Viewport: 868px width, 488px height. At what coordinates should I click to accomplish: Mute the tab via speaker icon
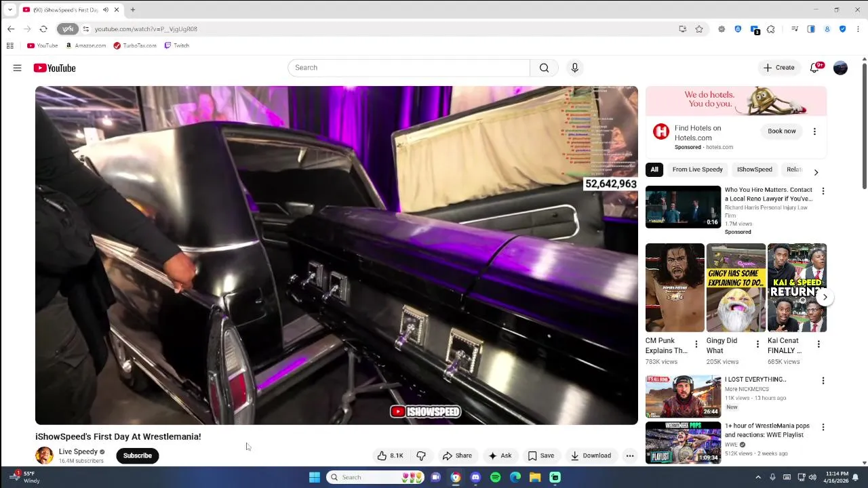click(x=106, y=9)
